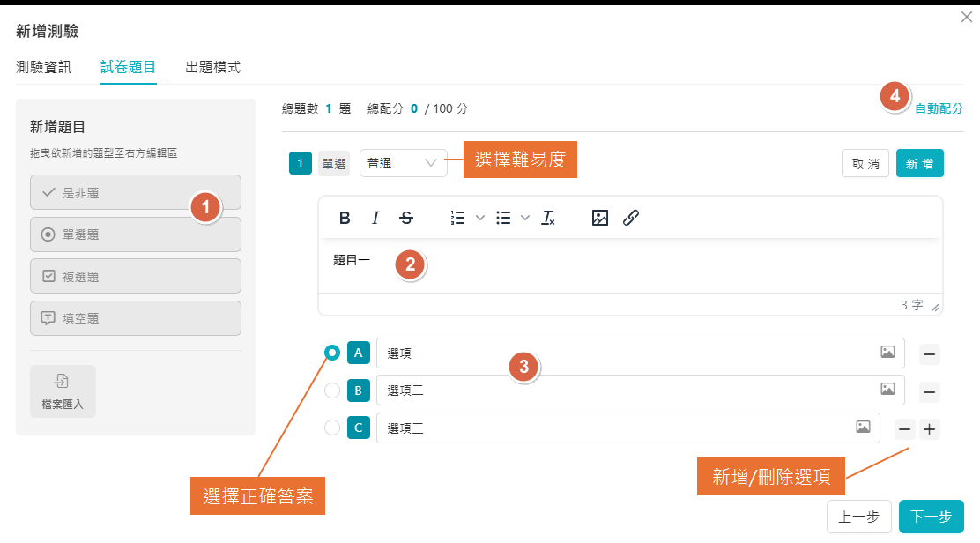Remove option C with minus button

[904, 429]
